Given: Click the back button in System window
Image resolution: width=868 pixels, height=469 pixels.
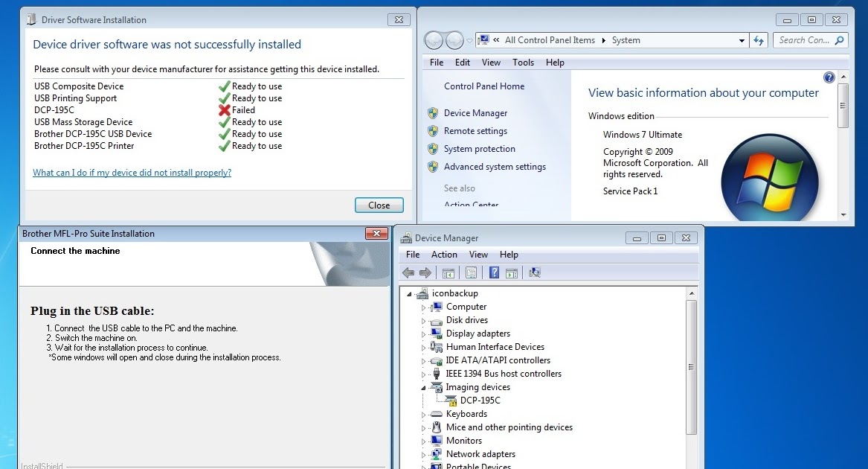Looking at the screenshot, I should click(x=434, y=40).
